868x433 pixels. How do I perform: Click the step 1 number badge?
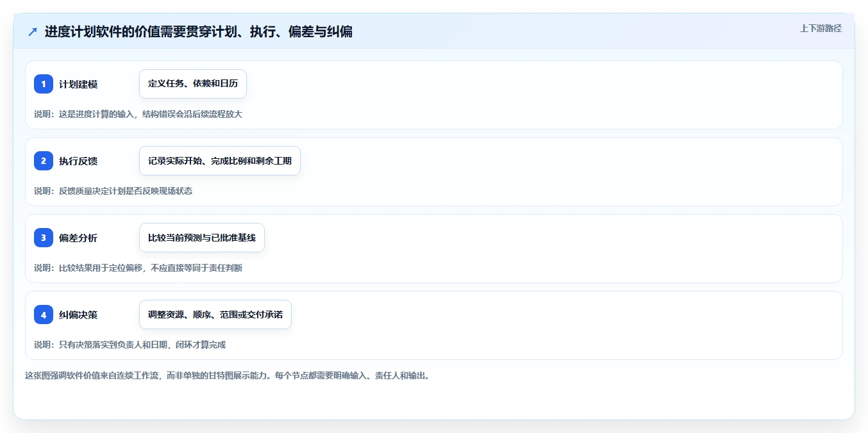pos(44,84)
